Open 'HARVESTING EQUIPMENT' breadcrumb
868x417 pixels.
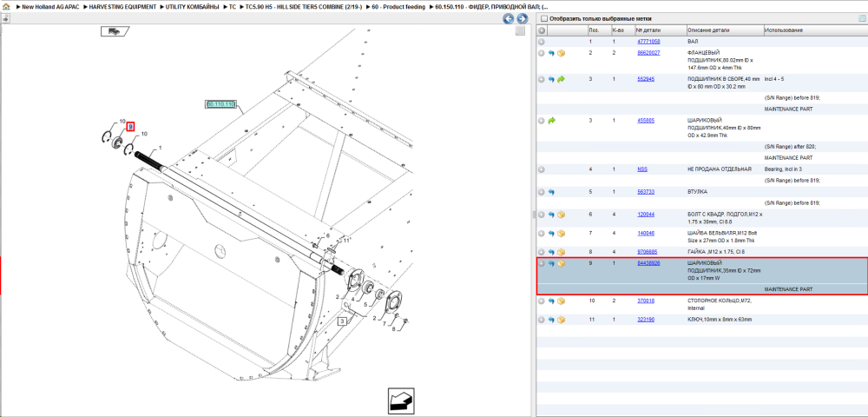click(122, 7)
